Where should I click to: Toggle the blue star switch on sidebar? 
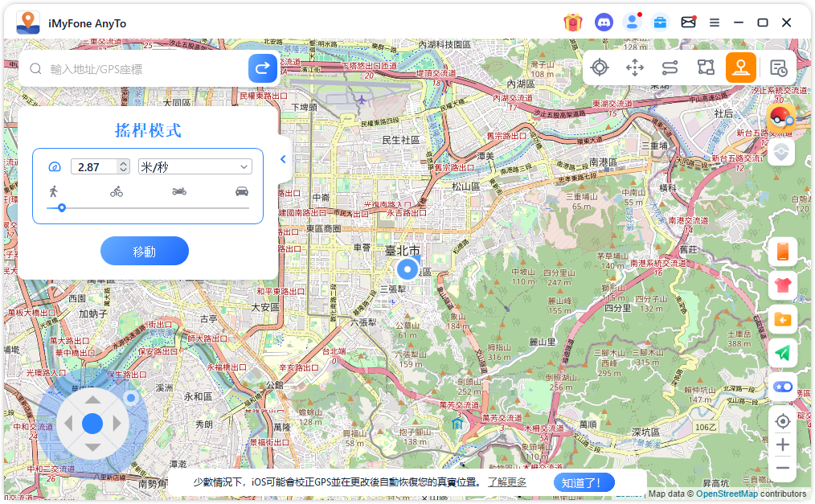(x=782, y=387)
